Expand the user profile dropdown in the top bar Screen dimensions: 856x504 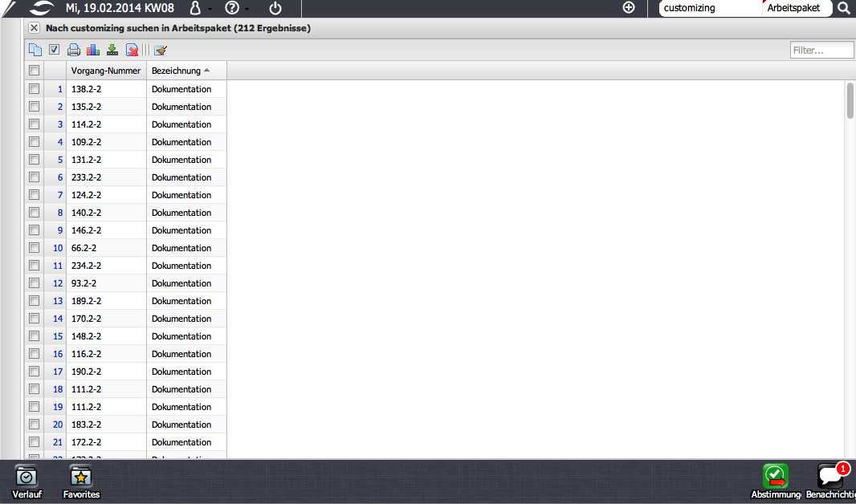[199, 8]
